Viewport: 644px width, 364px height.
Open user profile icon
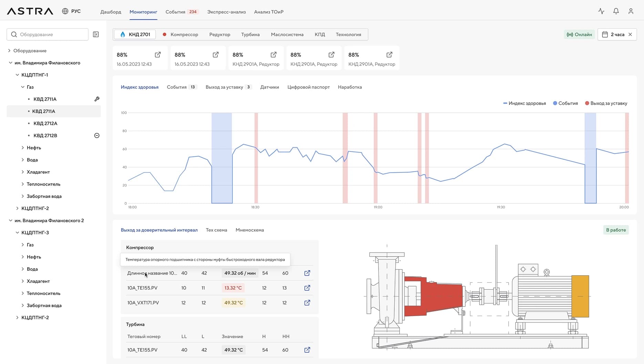pyautogui.click(x=631, y=11)
